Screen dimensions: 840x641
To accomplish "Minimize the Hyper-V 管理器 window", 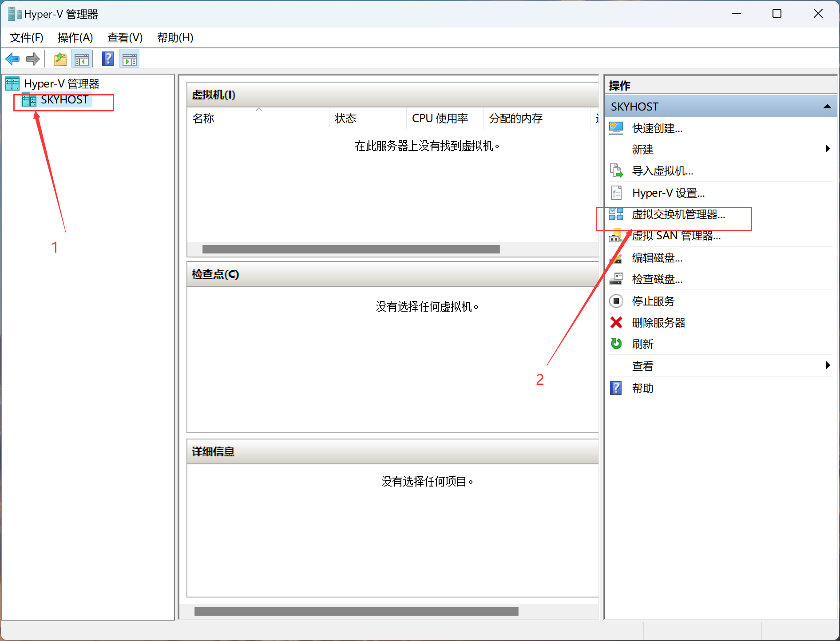I will pos(737,14).
